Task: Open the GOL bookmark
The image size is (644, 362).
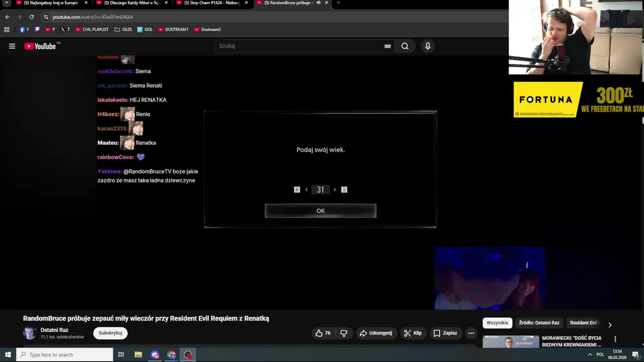Action: tap(145, 30)
